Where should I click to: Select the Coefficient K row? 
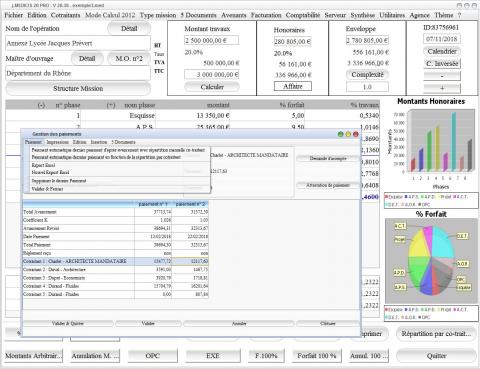[x=115, y=220]
